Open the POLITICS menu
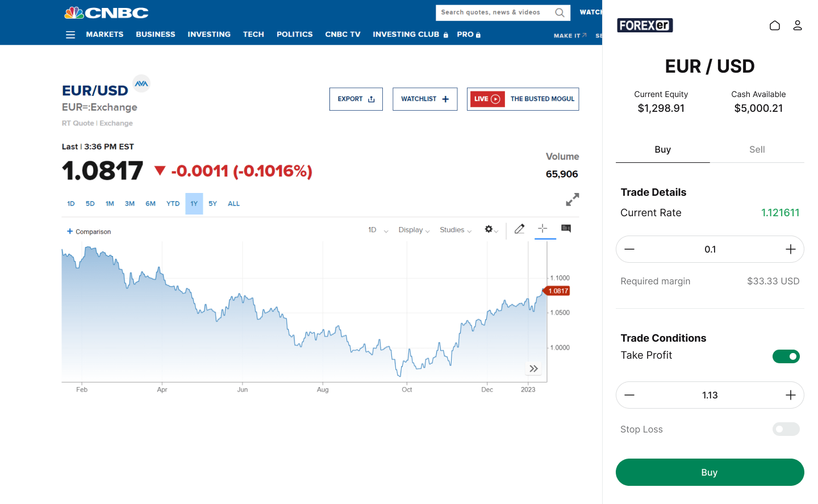Screen dimensions: 818x504 (x=295, y=35)
